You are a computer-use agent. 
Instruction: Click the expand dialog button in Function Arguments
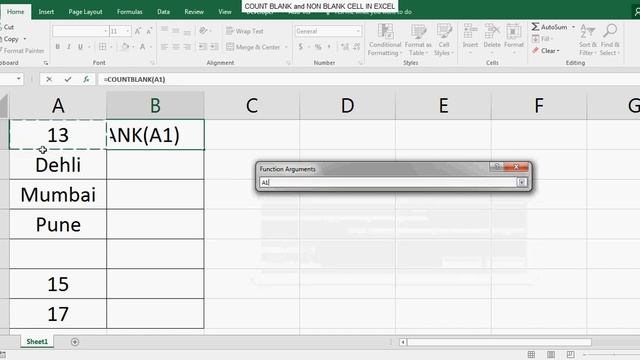522,182
